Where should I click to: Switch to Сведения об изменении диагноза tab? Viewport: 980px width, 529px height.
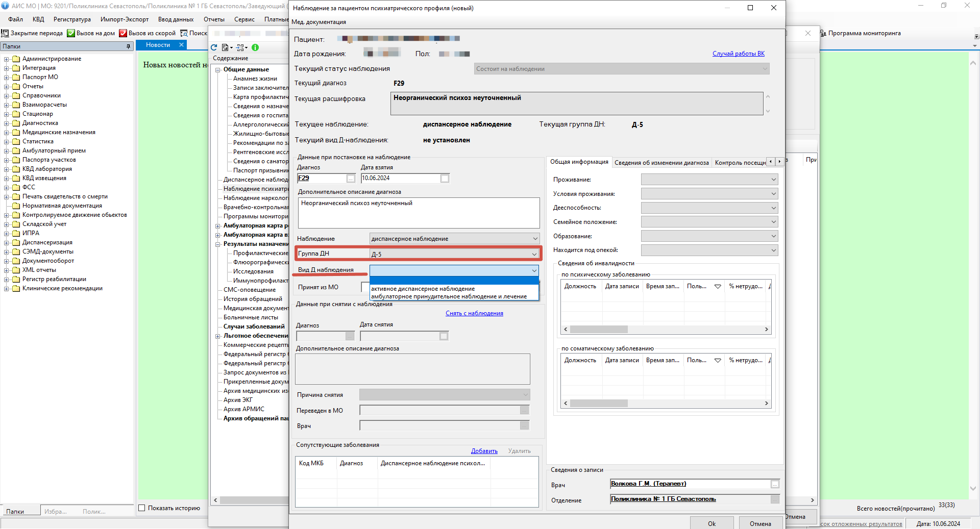pyautogui.click(x=661, y=163)
